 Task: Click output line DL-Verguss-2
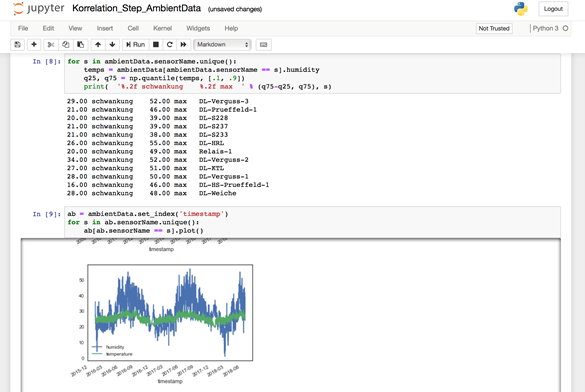pos(158,160)
